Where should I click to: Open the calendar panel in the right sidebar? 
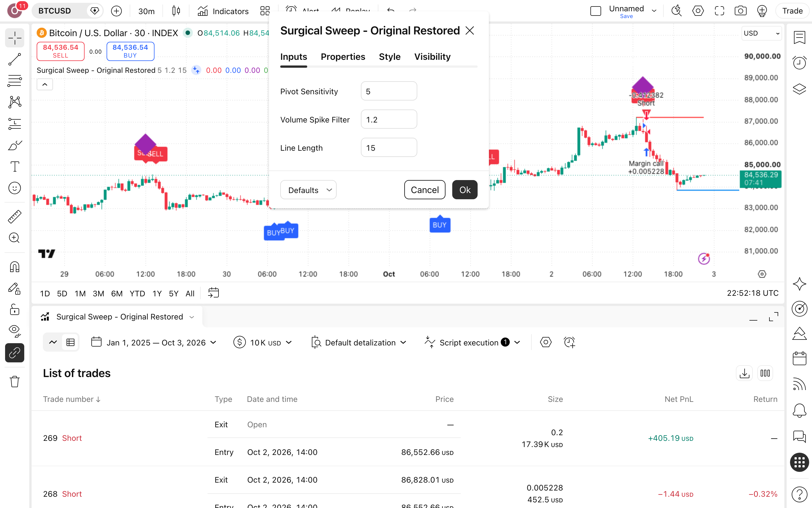tap(799, 358)
